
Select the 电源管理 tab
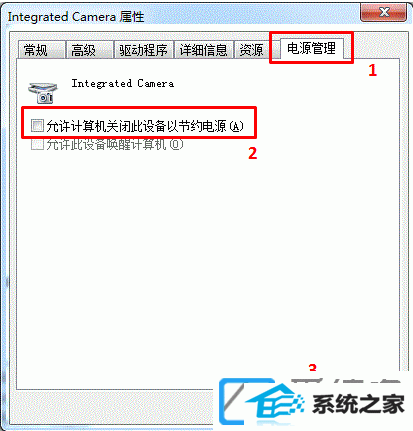312,49
